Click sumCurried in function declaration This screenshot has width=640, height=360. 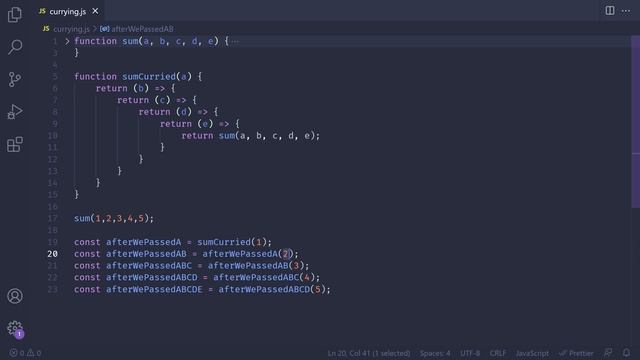click(x=149, y=76)
